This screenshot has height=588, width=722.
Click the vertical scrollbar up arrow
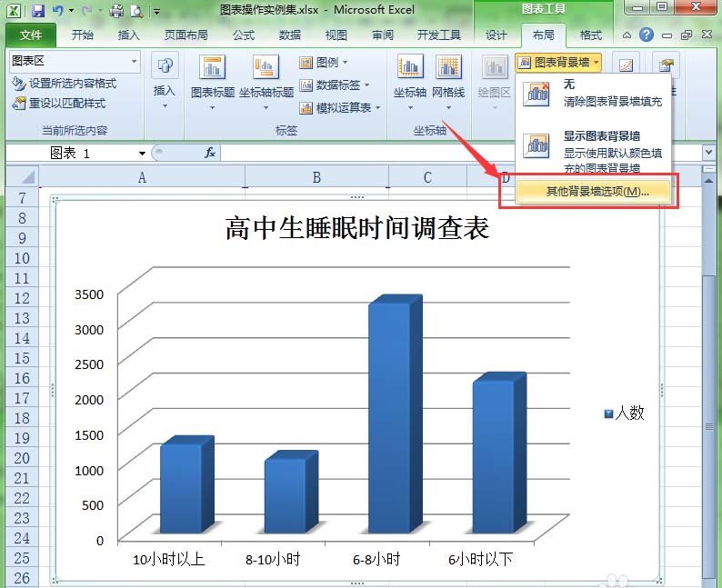(x=709, y=181)
